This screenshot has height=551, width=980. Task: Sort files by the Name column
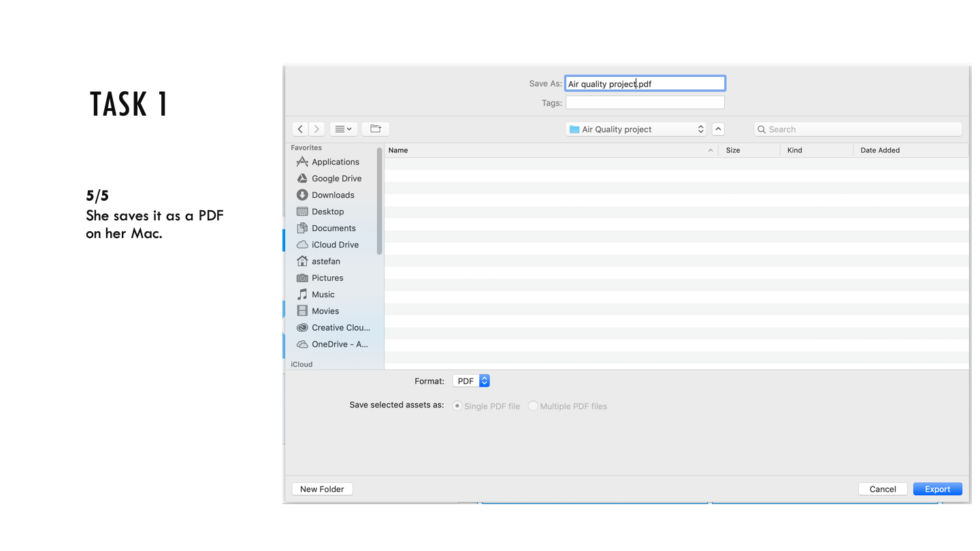tap(551, 150)
